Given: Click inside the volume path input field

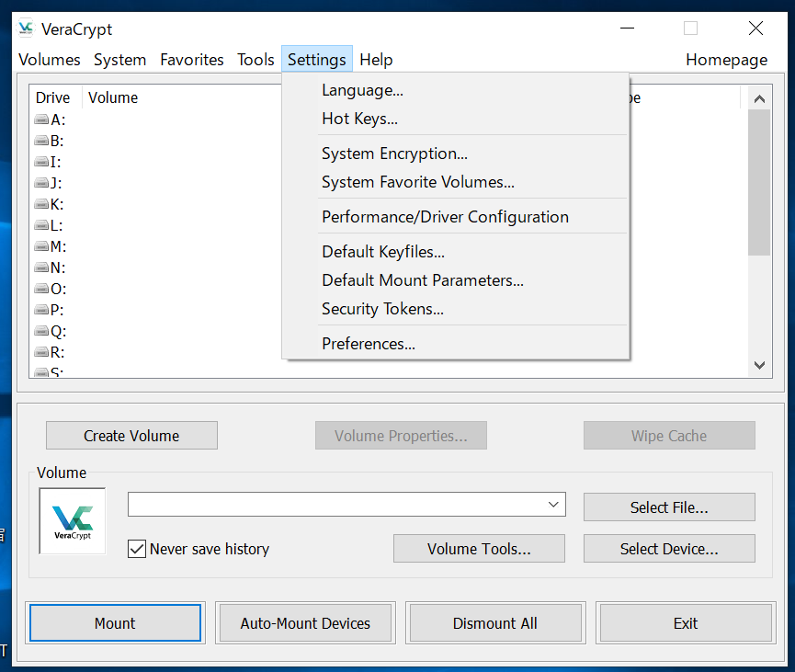Looking at the screenshot, I should tap(335, 505).
